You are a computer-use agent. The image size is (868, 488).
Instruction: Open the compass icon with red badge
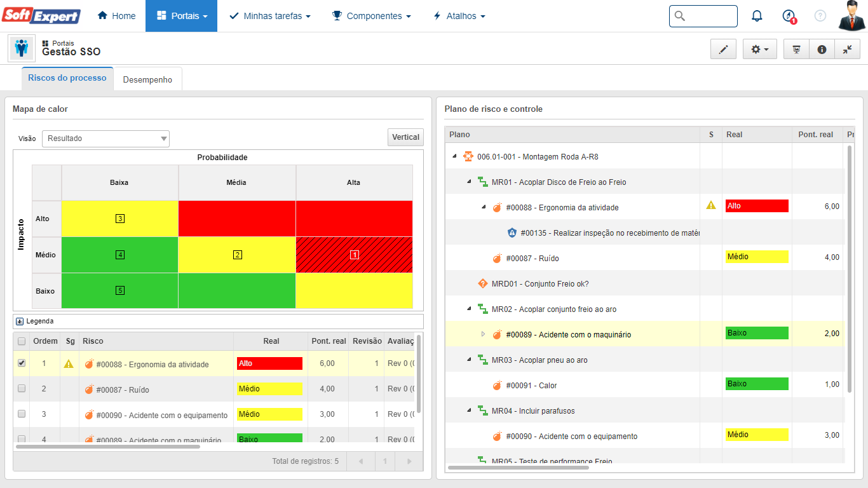coord(789,16)
